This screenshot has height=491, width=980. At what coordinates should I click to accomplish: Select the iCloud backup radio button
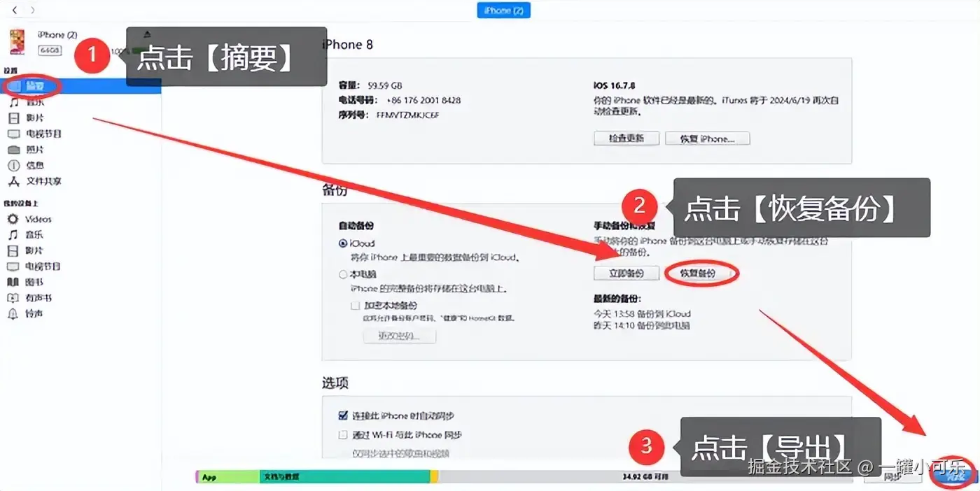pyautogui.click(x=343, y=243)
